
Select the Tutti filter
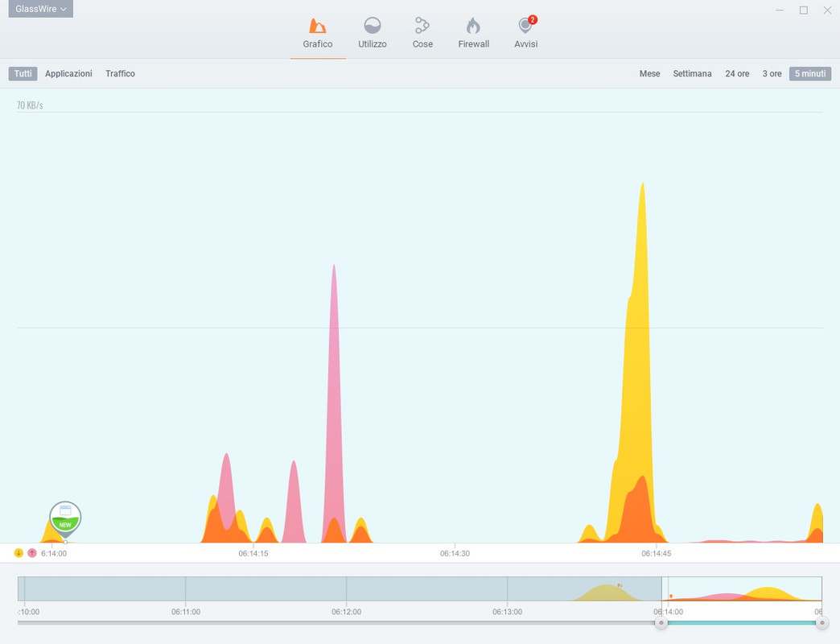point(23,73)
